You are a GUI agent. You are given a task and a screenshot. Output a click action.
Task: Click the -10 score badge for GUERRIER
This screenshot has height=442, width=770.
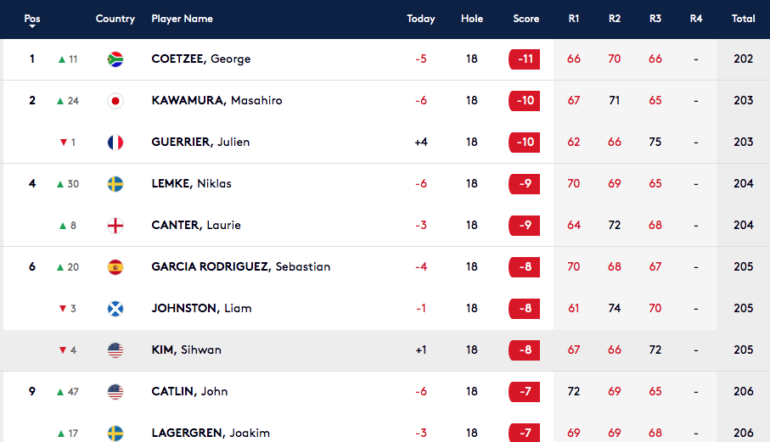click(x=524, y=142)
